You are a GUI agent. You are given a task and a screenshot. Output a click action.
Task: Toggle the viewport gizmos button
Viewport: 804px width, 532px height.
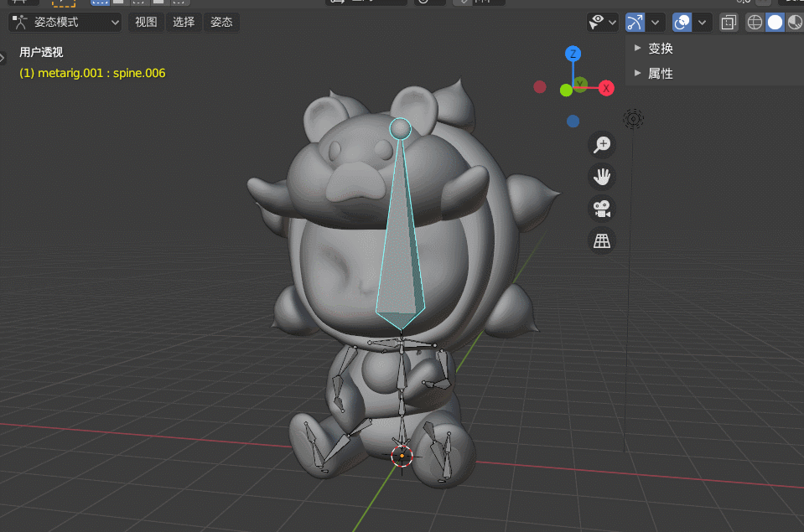pos(635,22)
